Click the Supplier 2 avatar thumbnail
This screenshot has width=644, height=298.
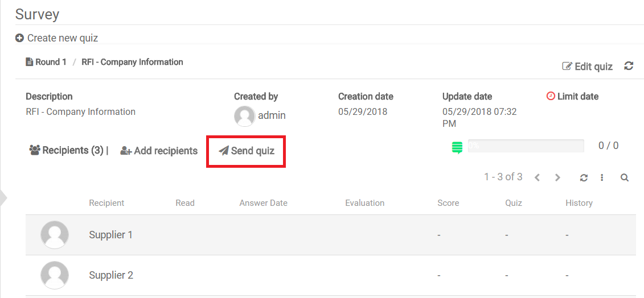point(55,275)
